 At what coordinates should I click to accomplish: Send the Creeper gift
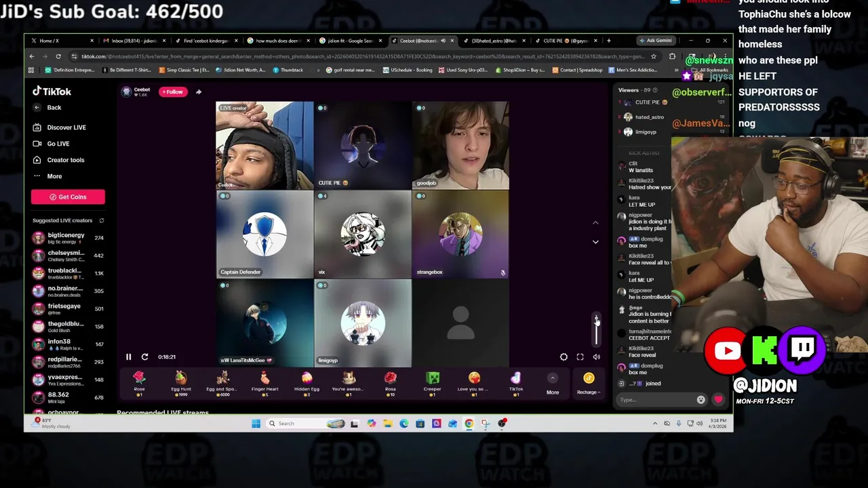[433, 383]
